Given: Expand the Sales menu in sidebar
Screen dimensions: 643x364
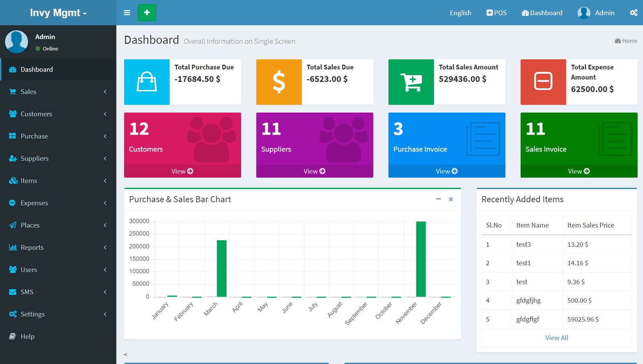Looking at the screenshot, I should click(x=58, y=92).
